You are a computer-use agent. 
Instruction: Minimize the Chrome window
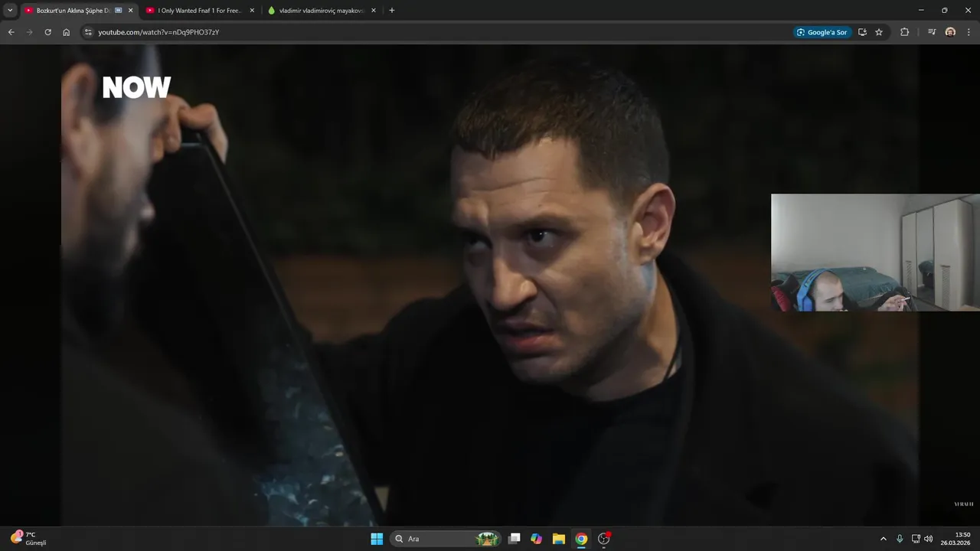coord(921,10)
